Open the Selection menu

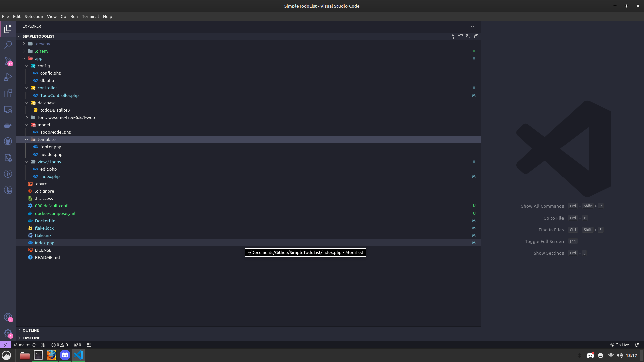(x=34, y=16)
